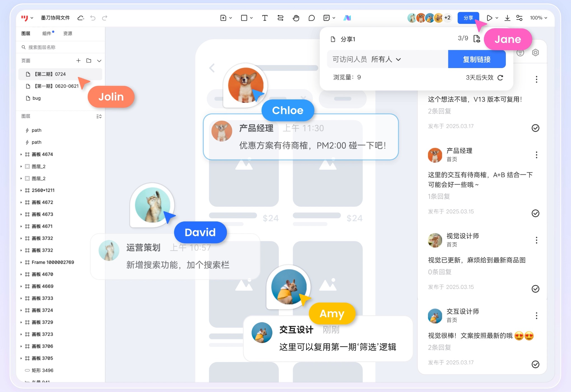The height and width of the screenshot is (392, 571).
Task: Switch to the 资源 tab
Action: (x=67, y=33)
